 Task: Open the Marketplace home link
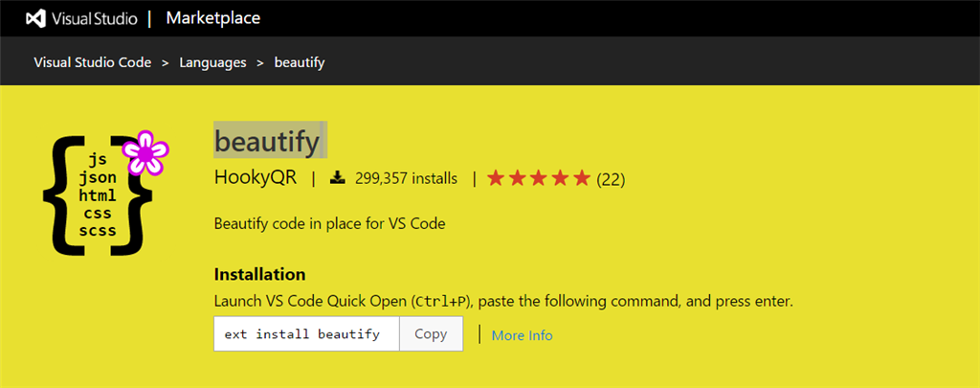213,18
